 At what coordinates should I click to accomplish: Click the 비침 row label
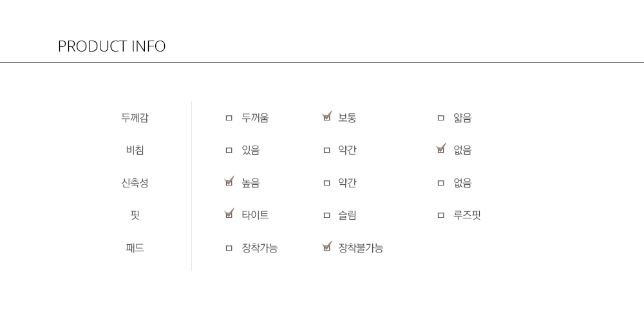(135, 150)
